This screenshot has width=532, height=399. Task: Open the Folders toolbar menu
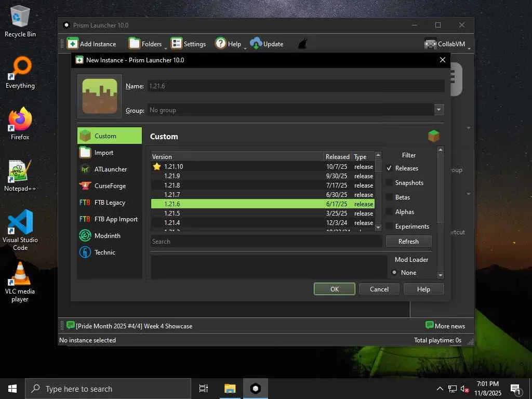point(145,44)
